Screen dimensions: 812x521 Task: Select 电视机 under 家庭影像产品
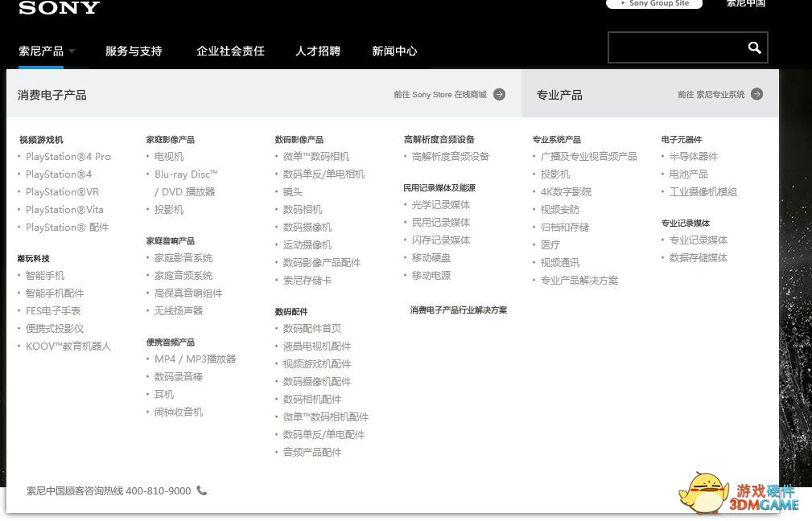(169, 156)
